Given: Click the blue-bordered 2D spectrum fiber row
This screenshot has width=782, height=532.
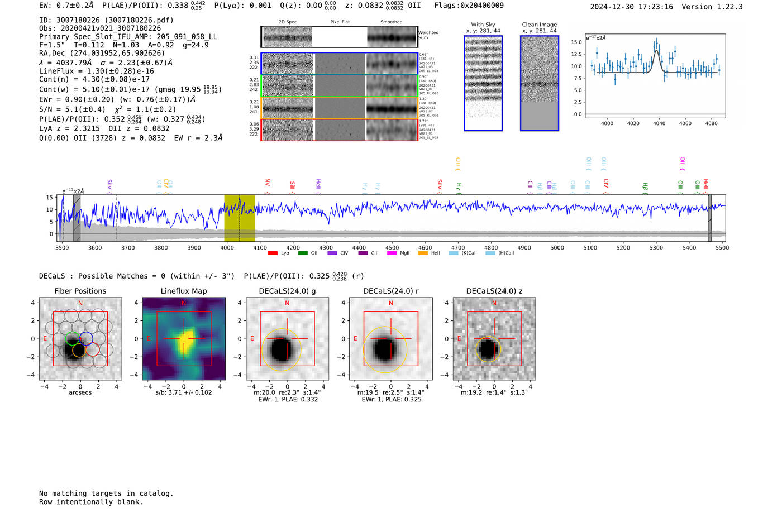Looking at the screenshot, I should (x=340, y=64).
